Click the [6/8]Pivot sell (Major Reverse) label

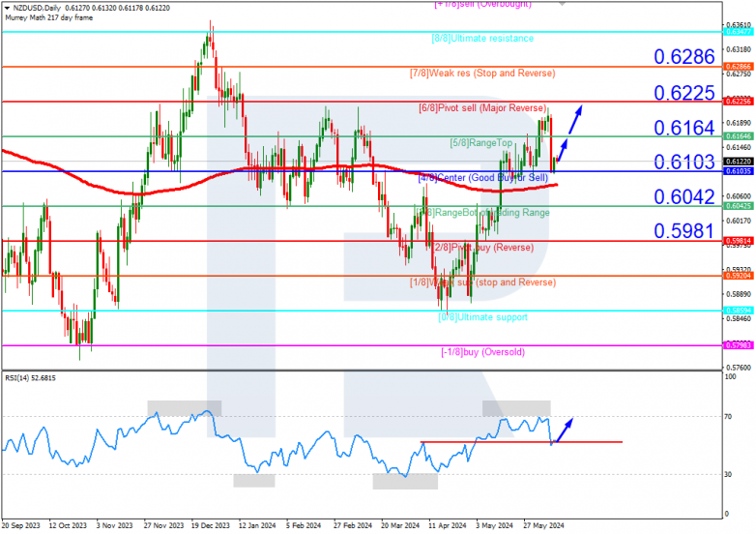click(482, 108)
